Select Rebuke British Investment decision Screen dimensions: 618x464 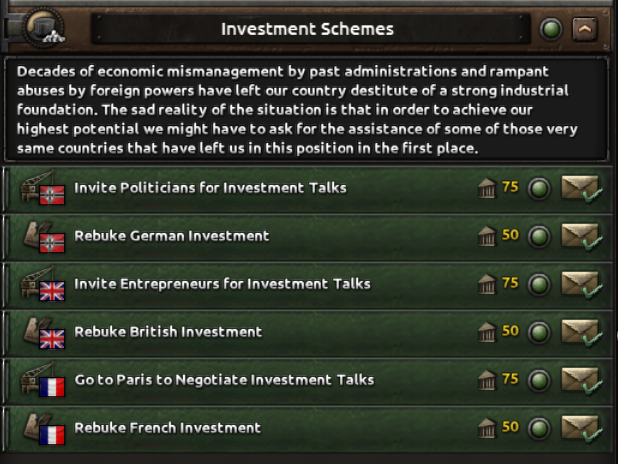[x=168, y=332]
